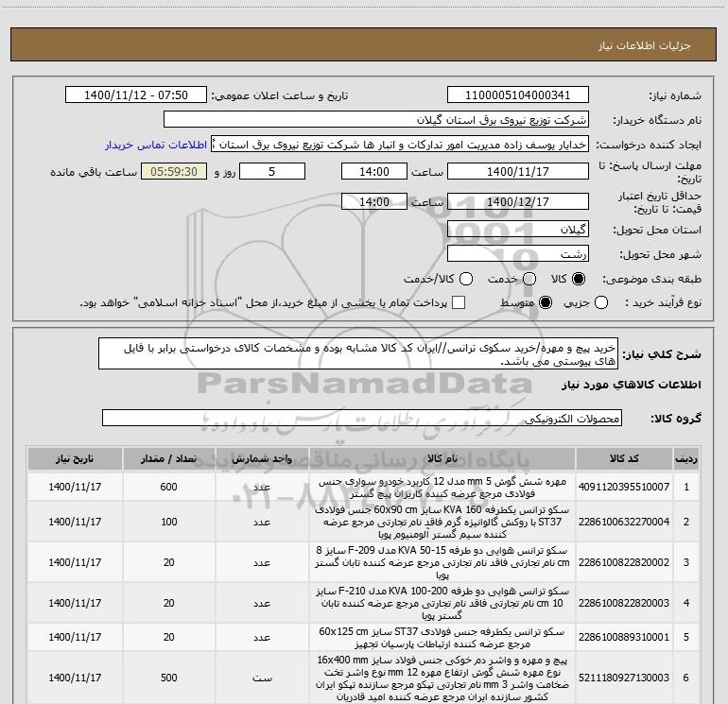Open the اطلاعات تماس خریدار link

pos(156,145)
